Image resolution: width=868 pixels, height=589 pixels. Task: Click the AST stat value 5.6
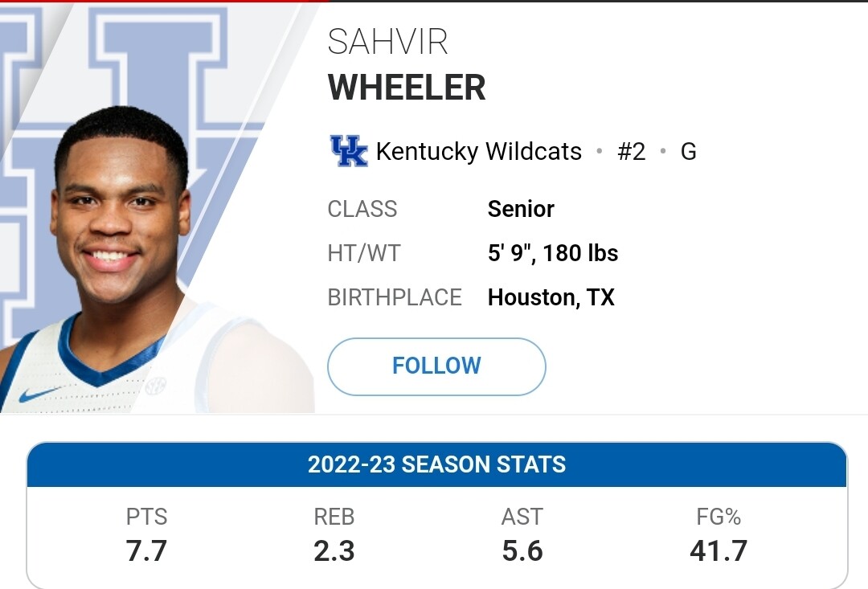[522, 550]
